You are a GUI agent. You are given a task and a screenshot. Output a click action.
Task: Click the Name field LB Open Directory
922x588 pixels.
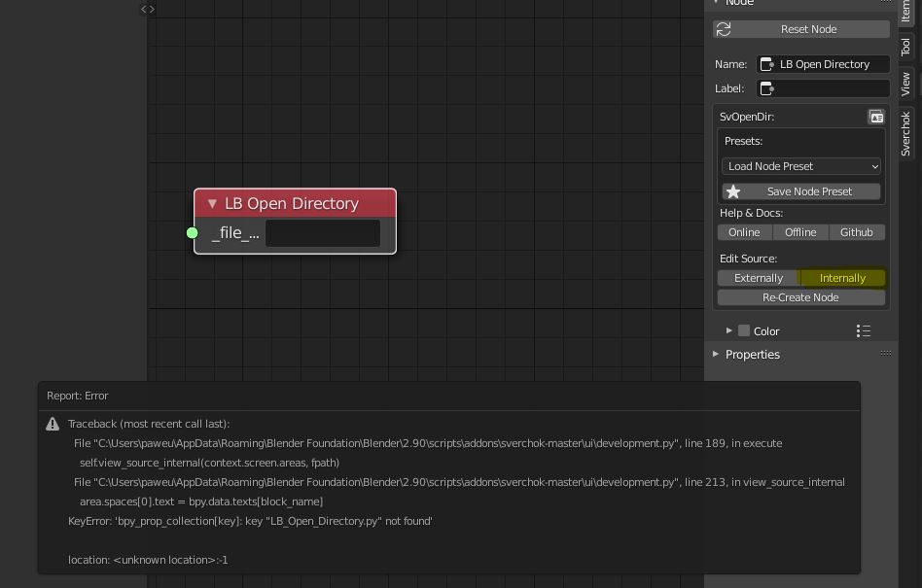[823, 64]
